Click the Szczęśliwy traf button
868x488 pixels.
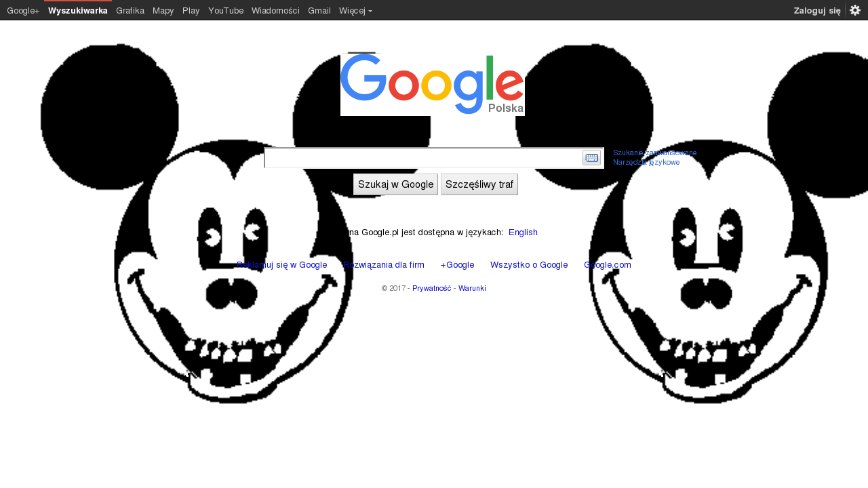(479, 184)
